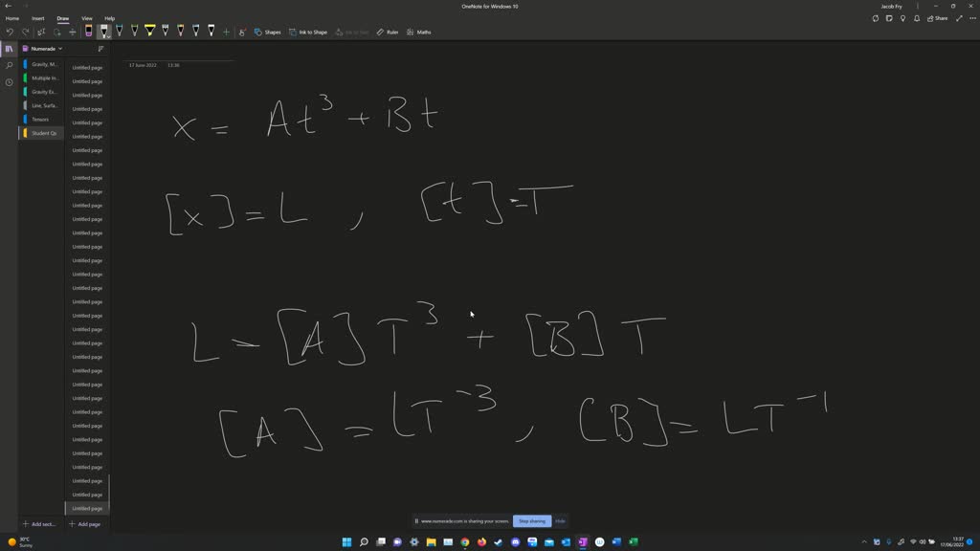Open the View tab
The image size is (980, 551).
87,18
